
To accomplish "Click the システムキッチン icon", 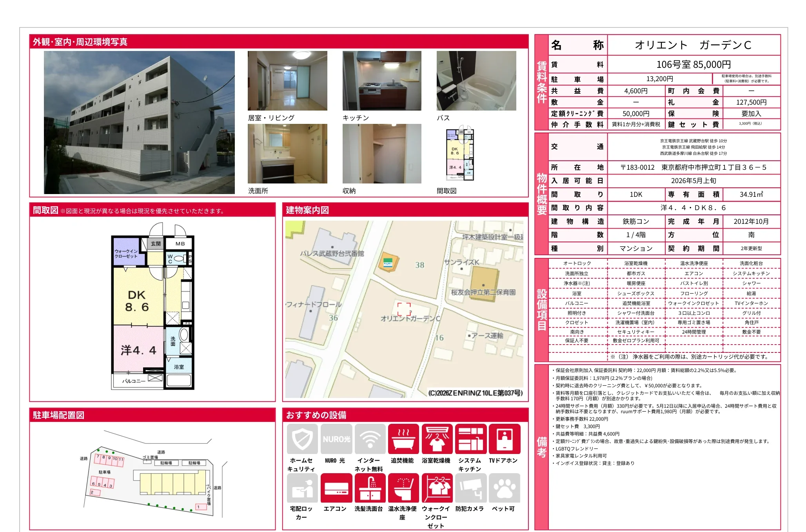I will [x=470, y=439].
